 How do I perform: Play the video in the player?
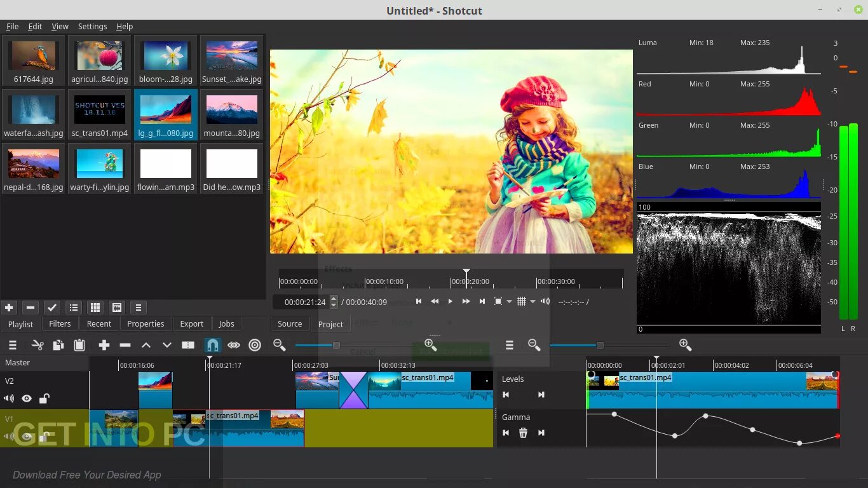pyautogui.click(x=451, y=301)
